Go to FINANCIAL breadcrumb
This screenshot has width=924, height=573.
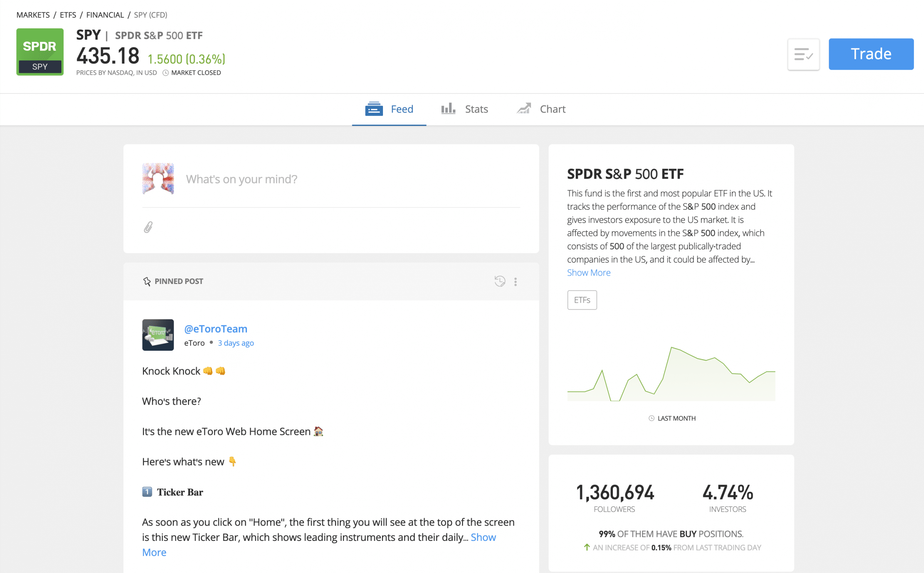click(105, 15)
